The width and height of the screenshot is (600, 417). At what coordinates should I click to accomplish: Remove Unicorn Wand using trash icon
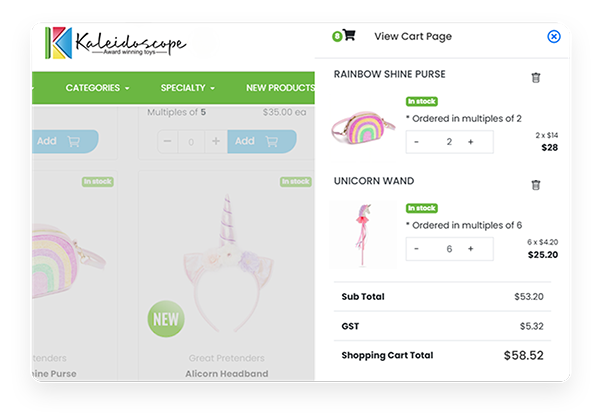click(x=536, y=185)
